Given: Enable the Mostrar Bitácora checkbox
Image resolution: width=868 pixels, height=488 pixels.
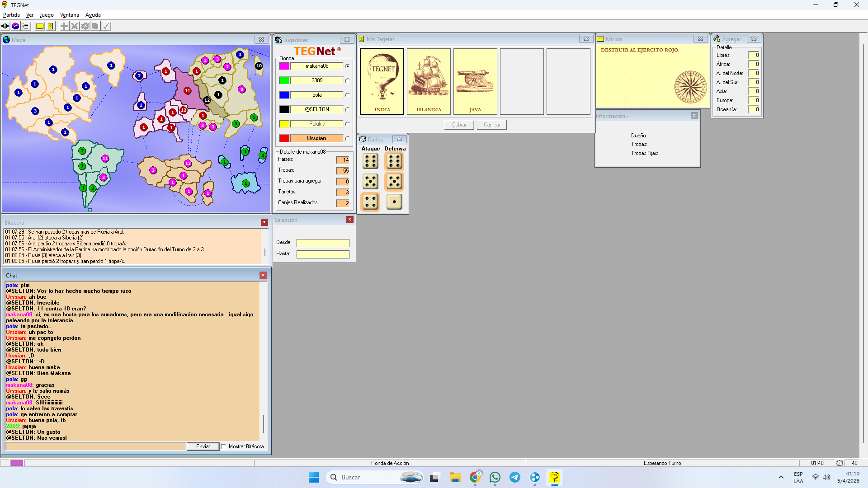Looking at the screenshot, I should 224,446.
